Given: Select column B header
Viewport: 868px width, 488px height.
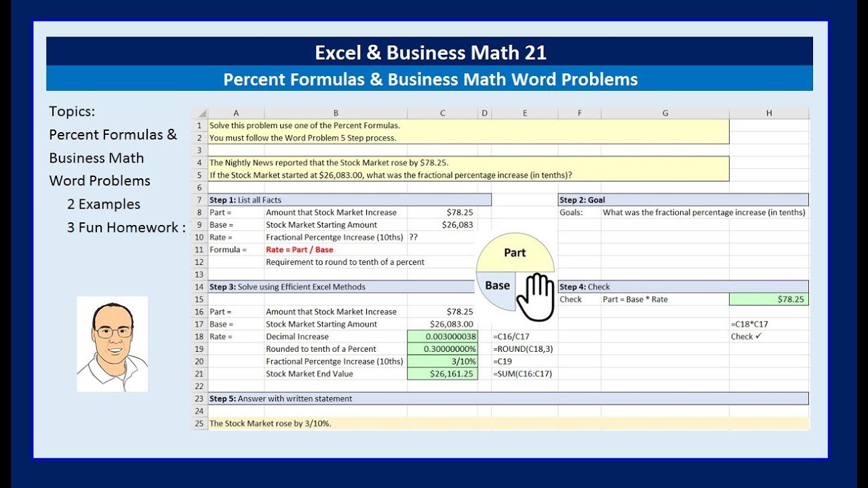Looking at the screenshot, I should tap(336, 113).
